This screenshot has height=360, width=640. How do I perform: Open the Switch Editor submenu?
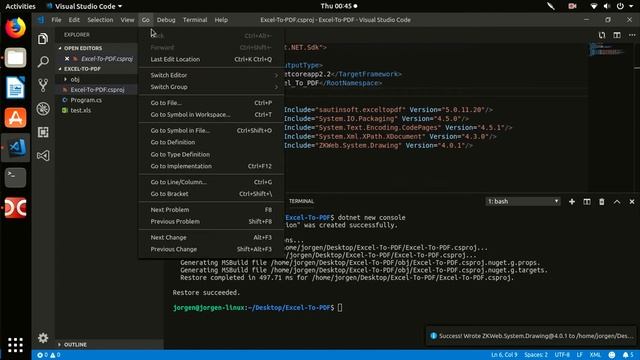point(211,75)
